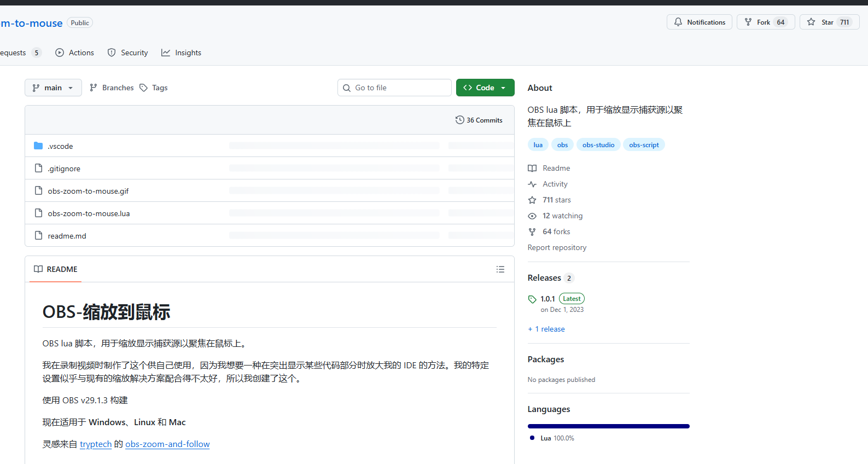The height and width of the screenshot is (464, 868).
Task: Click the Security shield icon
Action: [x=112, y=53]
